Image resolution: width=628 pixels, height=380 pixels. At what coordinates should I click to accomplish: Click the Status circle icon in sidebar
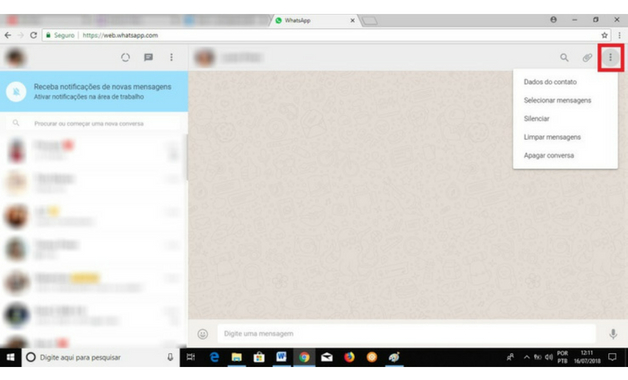[125, 57]
